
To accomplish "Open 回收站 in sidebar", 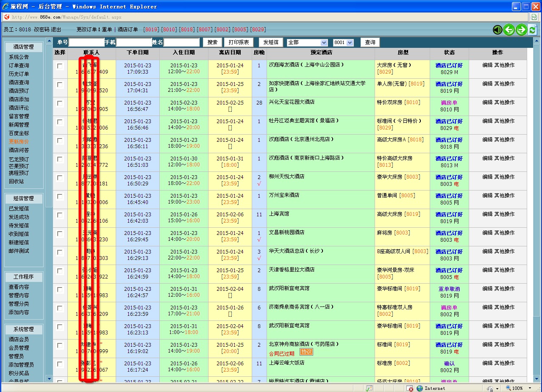I will coord(17,181).
